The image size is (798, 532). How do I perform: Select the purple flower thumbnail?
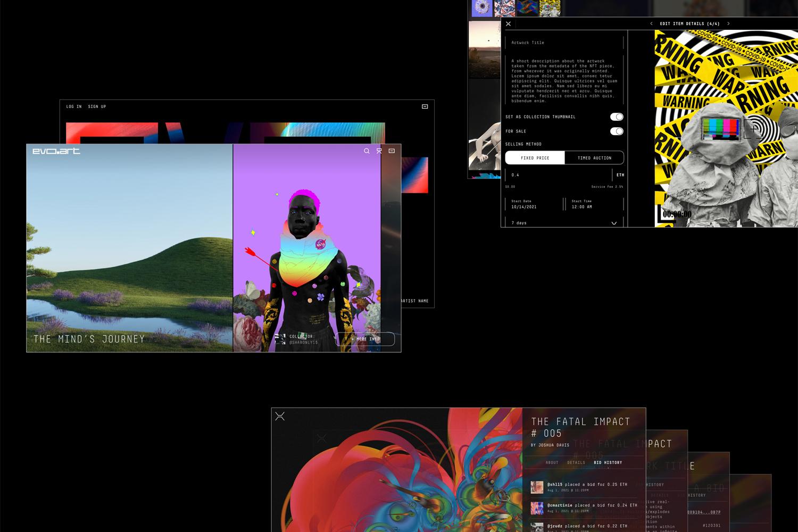[x=482, y=9]
